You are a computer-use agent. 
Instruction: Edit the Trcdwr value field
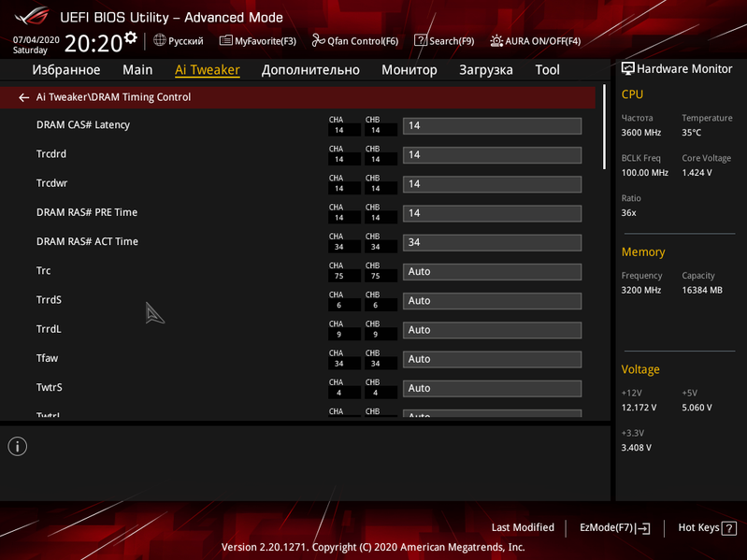pos(492,184)
